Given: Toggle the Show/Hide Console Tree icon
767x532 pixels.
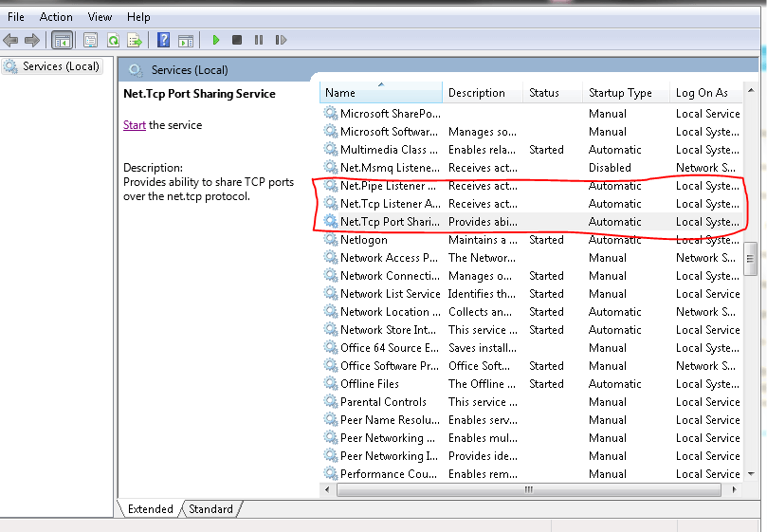Looking at the screenshot, I should tap(62, 40).
